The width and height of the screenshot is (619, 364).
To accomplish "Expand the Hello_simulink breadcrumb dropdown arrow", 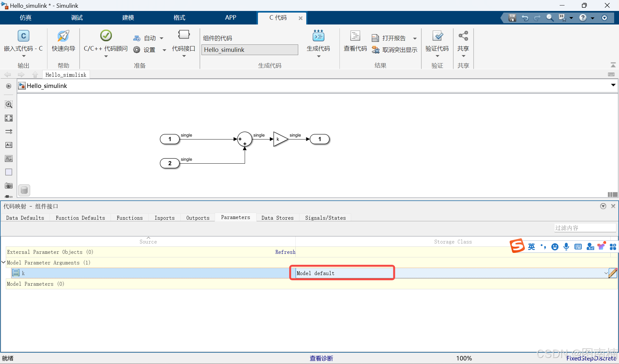I will click(613, 85).
